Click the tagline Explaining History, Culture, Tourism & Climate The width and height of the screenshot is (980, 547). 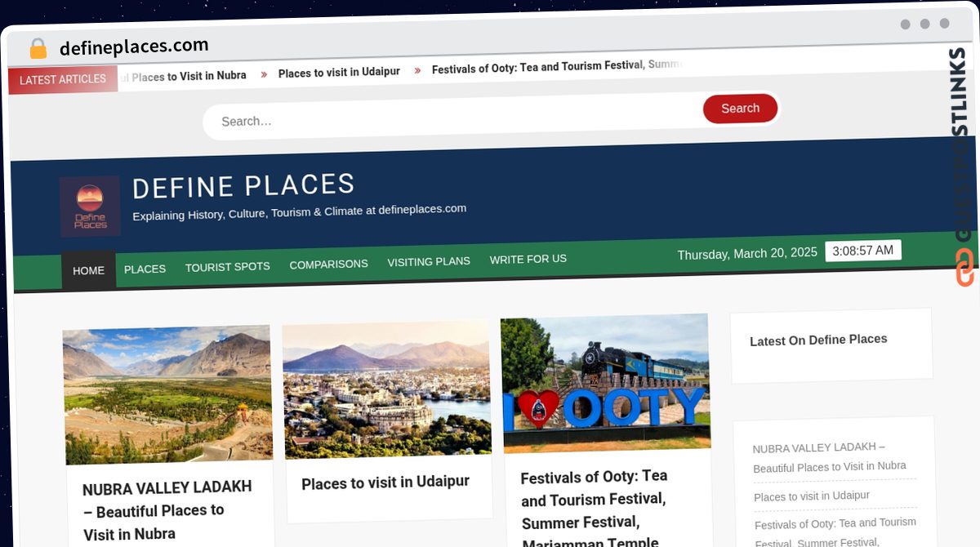[299, 212]
